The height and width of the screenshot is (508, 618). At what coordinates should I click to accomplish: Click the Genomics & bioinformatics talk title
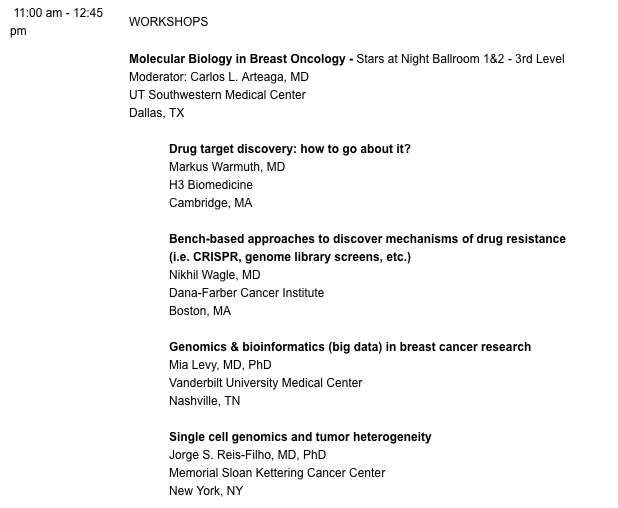coord(350,347)
